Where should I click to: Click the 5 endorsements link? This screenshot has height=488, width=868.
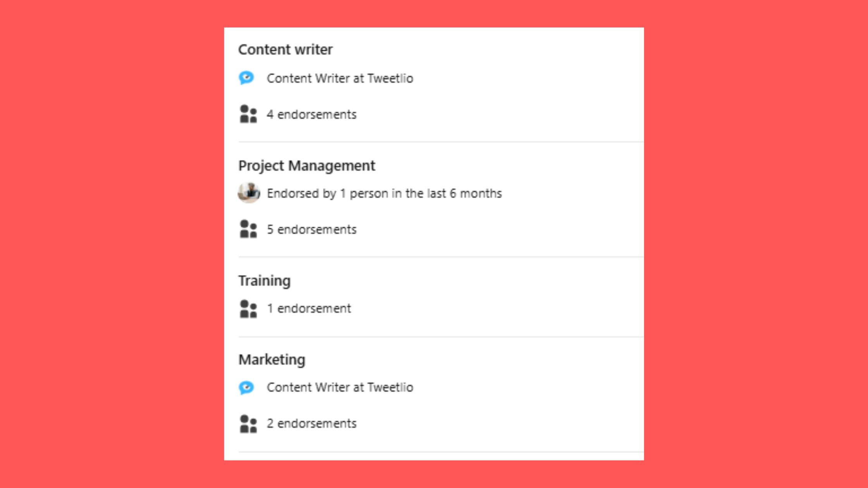(x=311, y=229)
